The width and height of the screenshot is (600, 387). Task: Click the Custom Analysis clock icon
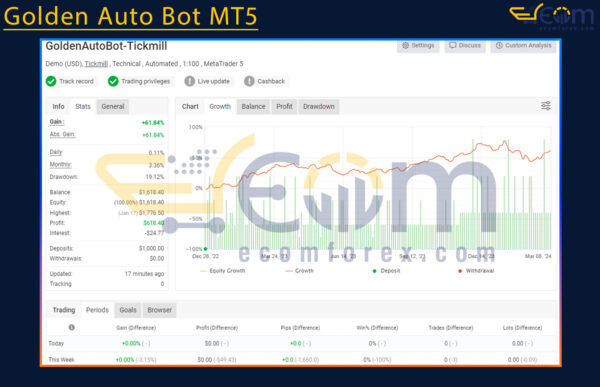[x=499, y=46]
